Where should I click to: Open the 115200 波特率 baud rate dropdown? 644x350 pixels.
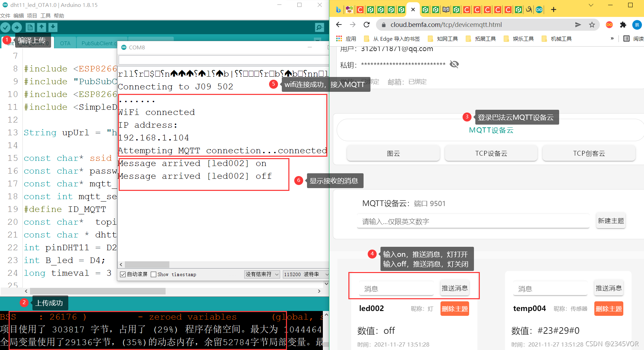pyautogui.click(x=306, y=274)
